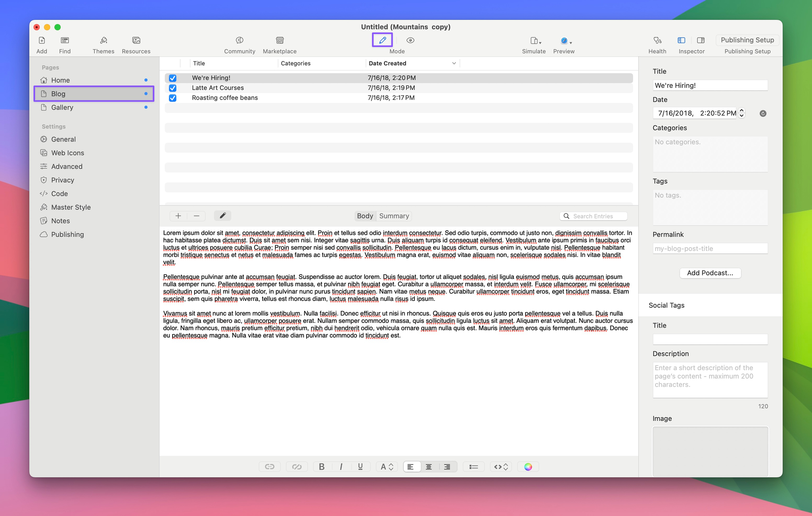The image size is (812, 516).
Task: Click the Add Podcast button
Action: (x=710, y=273)
